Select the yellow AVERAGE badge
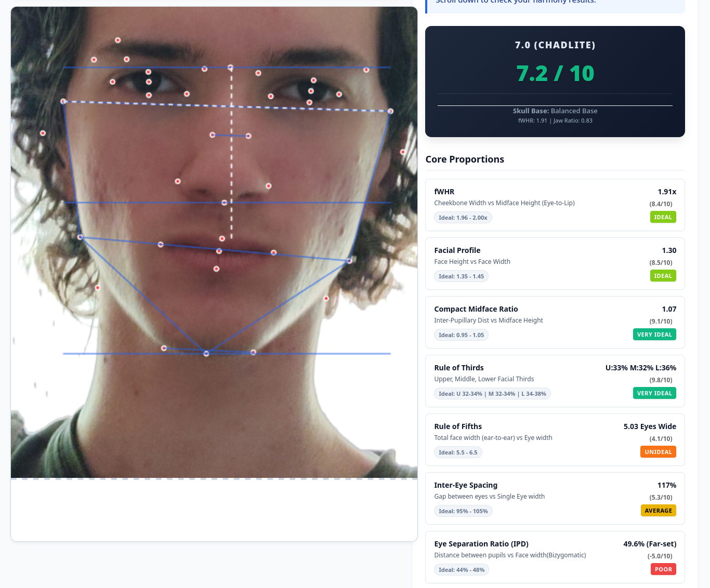Image resolution: width=710 pixels, height=588 pixels. coord(658,511)
